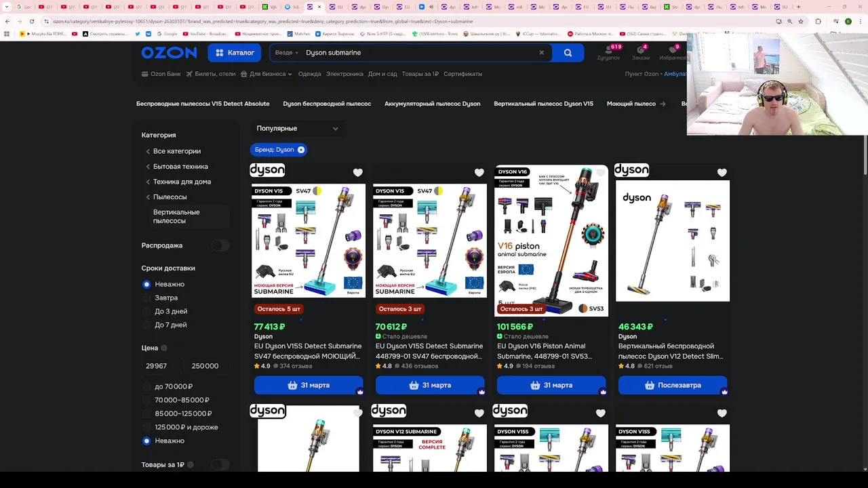Select Вертикальный пылесос Dyson V15 tag
The width and height of the screenshot is (868, 488).
(x=543, y=104)
